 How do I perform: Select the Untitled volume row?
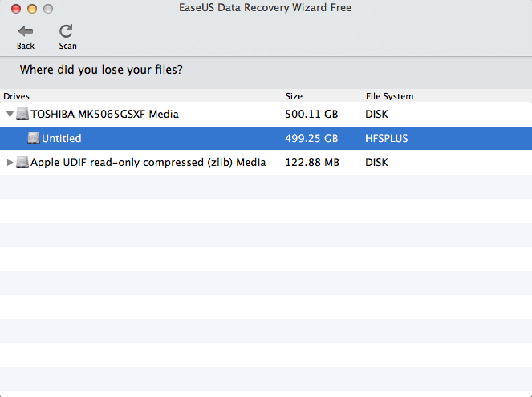pos(266,138)
